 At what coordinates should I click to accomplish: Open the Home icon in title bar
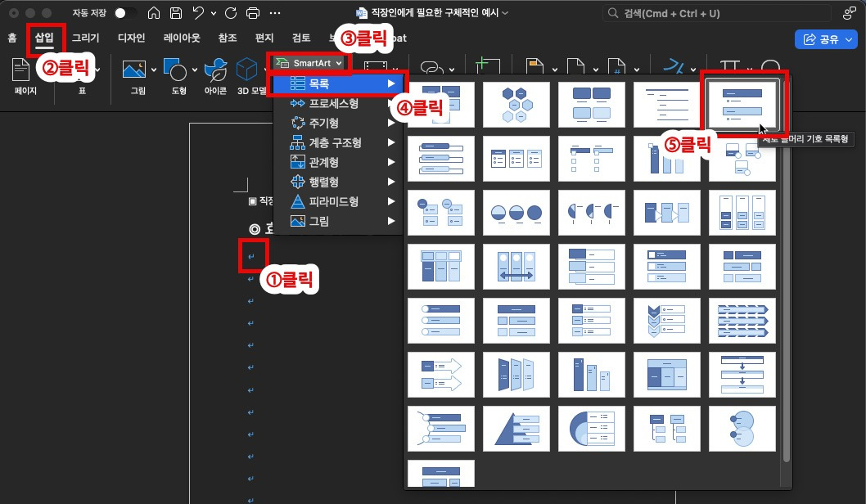154,13
